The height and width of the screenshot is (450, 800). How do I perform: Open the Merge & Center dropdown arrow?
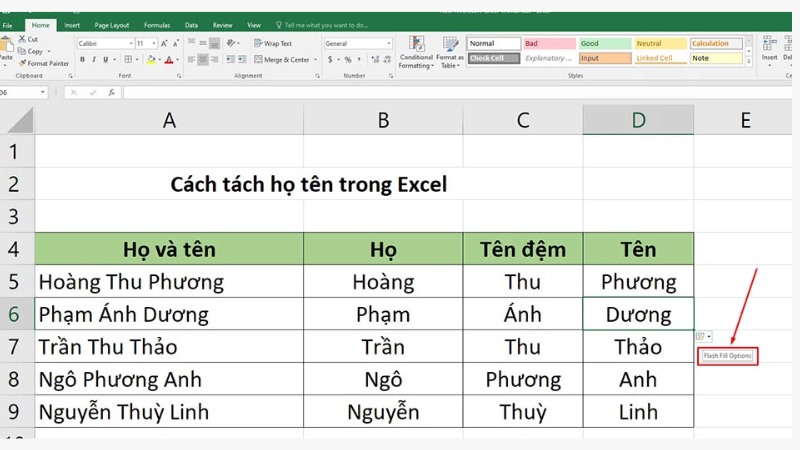click(315, 60)
